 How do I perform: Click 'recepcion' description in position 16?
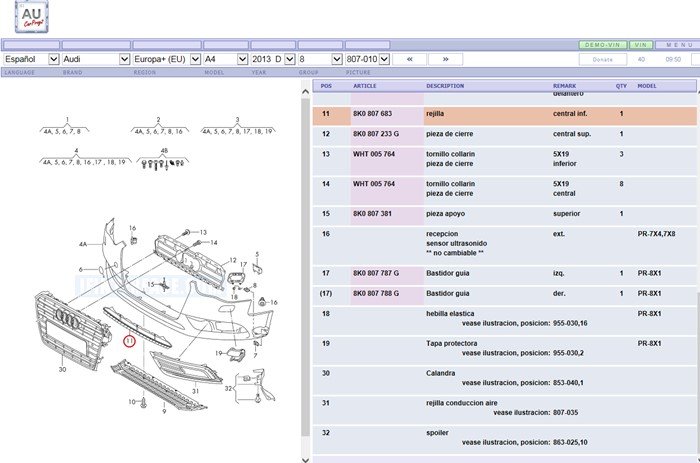pos(442,234)
